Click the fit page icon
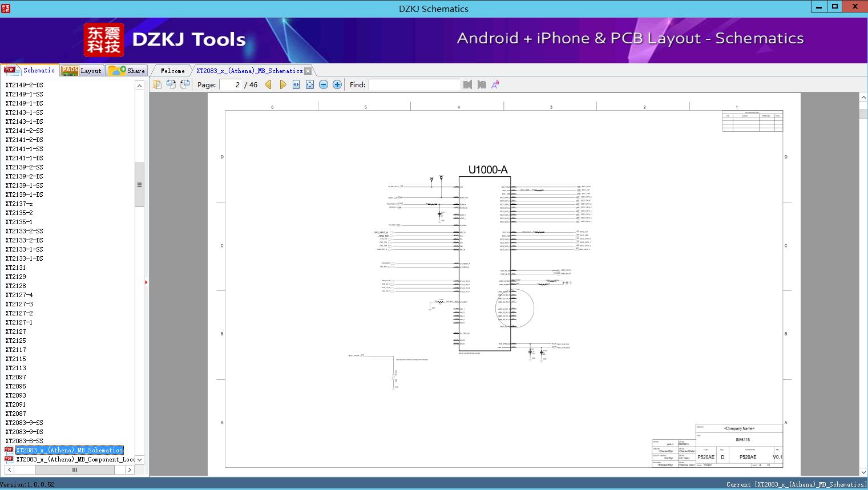Image resolution: width=868 pixels, height=490 pixels. tap(310, 84)
